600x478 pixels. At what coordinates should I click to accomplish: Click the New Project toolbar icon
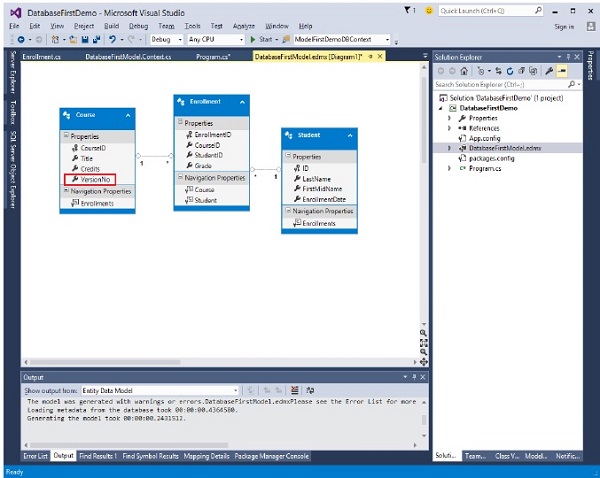pyautogui.click(x=55, y=39)
